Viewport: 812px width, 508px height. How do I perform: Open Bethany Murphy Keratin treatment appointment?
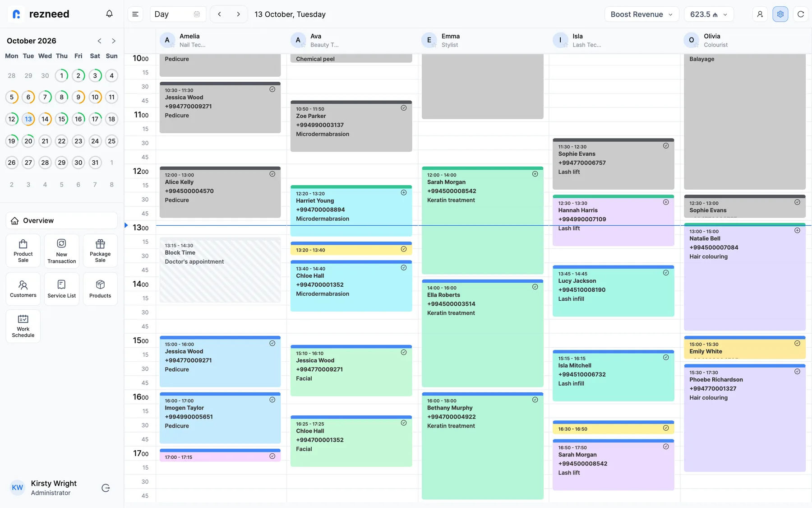click(x=483, y=446)
